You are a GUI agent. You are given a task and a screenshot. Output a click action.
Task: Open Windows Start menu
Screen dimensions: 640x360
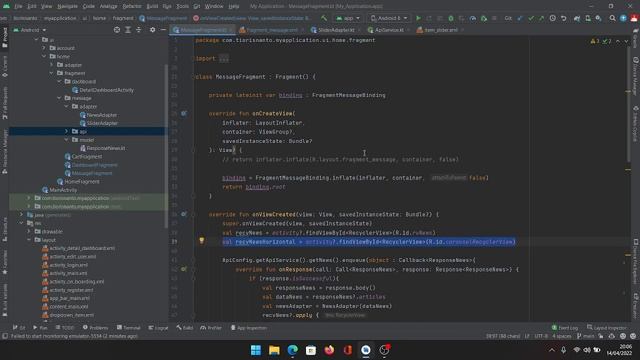(256, 350)
